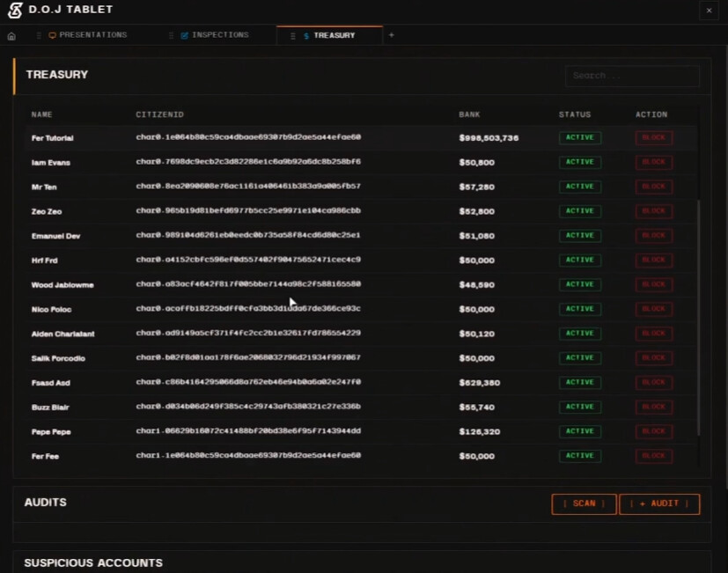Click the Presentations tab screen icon

point(53,35)
